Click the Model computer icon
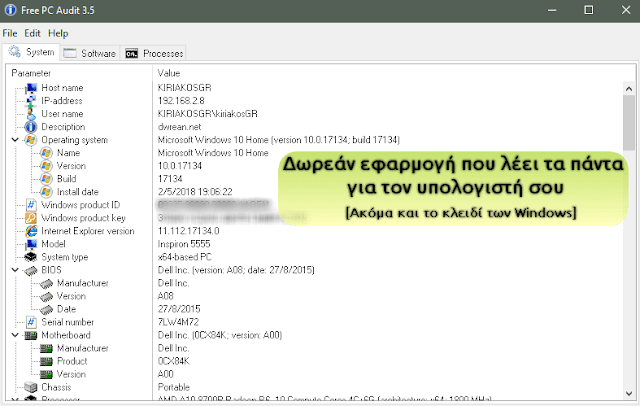Image resolution: width=640 pixels, height=406 pixels. click(31, 244)
